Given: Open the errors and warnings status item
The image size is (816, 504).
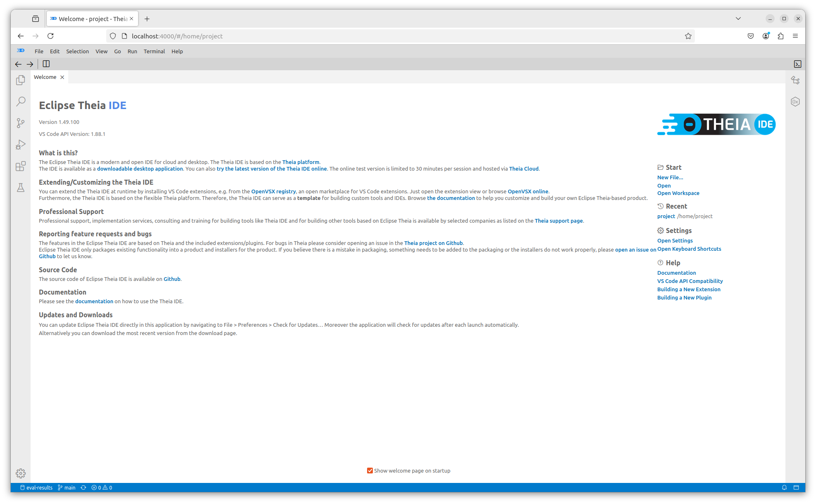Looking at the screenshot, I should 102,487.
